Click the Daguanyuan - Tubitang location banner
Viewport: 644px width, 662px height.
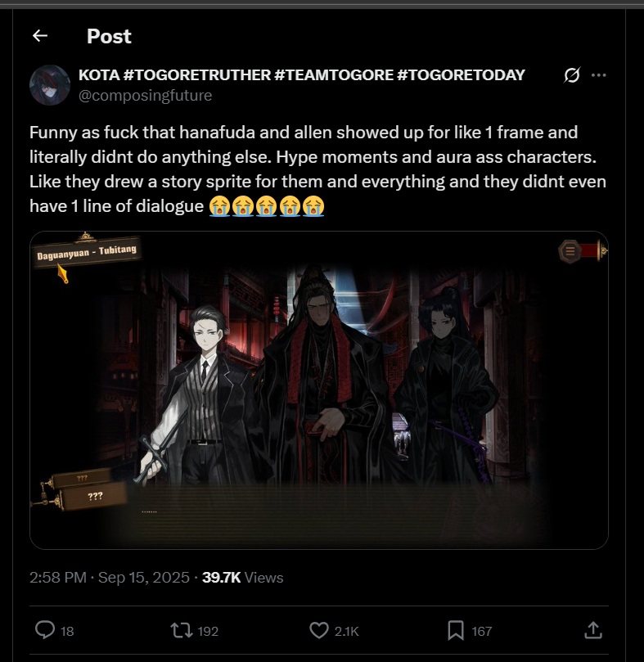[x=87, y=252]
